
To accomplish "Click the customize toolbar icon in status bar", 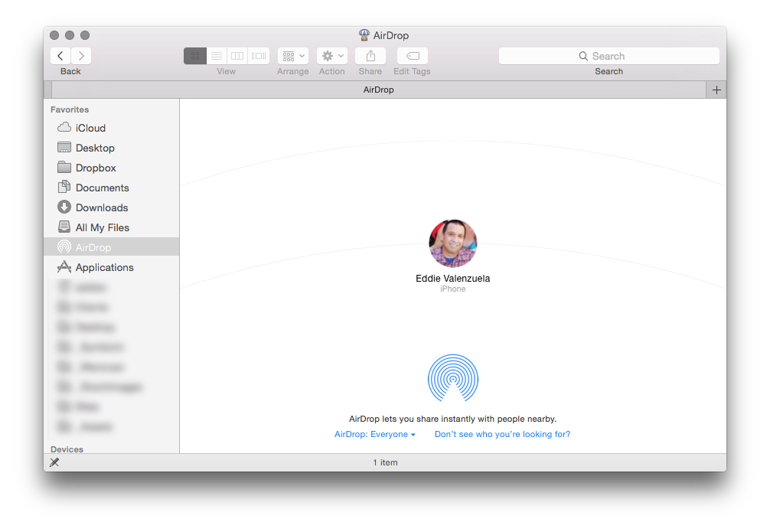I will pyautogui.click(x=54, y=462).
